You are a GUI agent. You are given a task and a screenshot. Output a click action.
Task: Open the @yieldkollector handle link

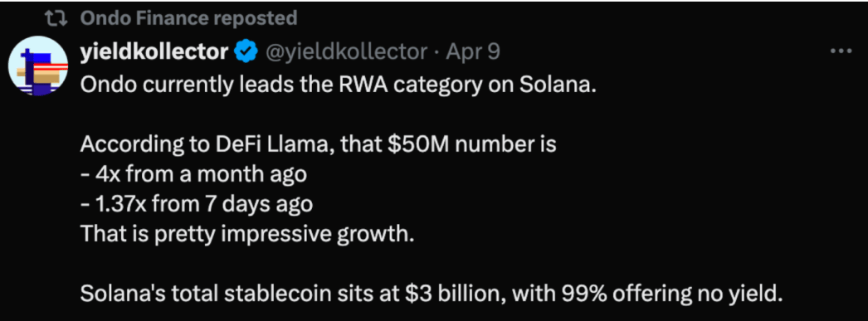tap(347, 52)
